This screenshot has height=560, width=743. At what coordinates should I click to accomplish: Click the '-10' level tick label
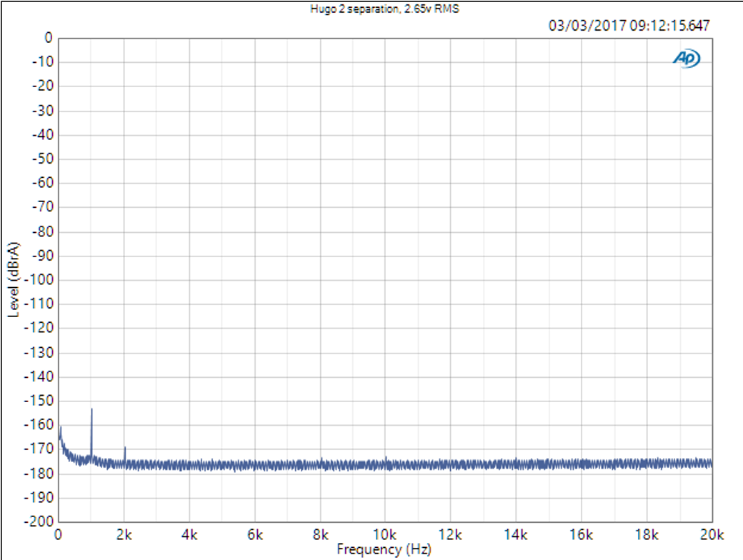point(42,62)
